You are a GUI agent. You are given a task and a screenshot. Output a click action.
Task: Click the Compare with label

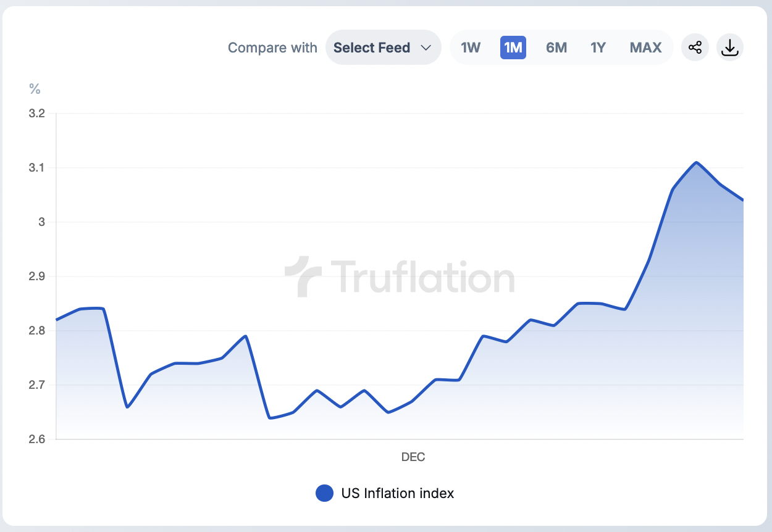[x=272, y=48]
